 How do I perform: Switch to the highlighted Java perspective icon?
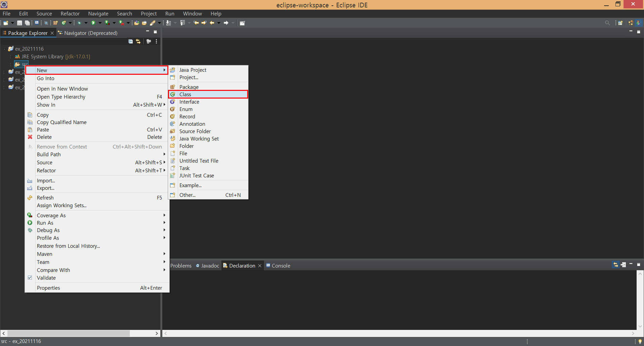[638, 23]
